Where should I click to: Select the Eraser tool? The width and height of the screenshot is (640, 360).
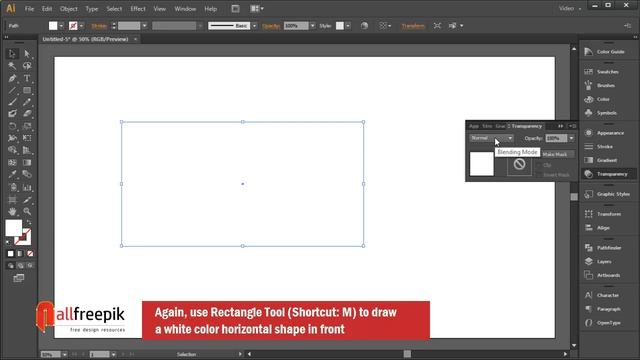pos(27,114)
